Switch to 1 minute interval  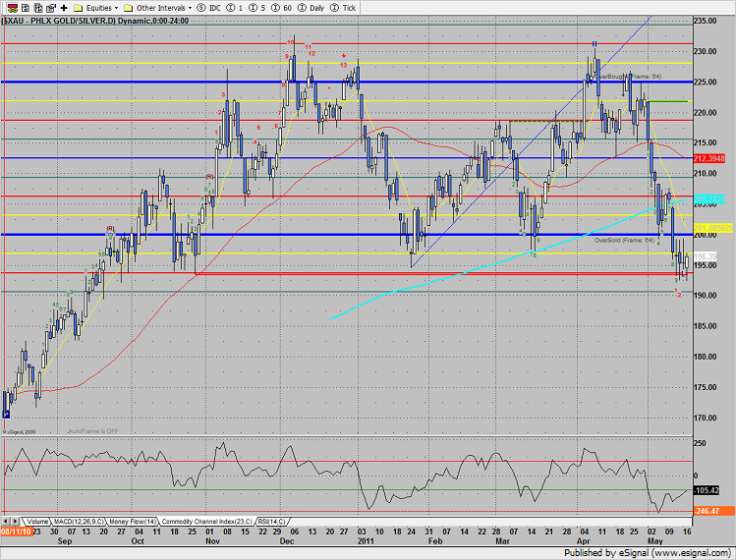click(235, 8)
